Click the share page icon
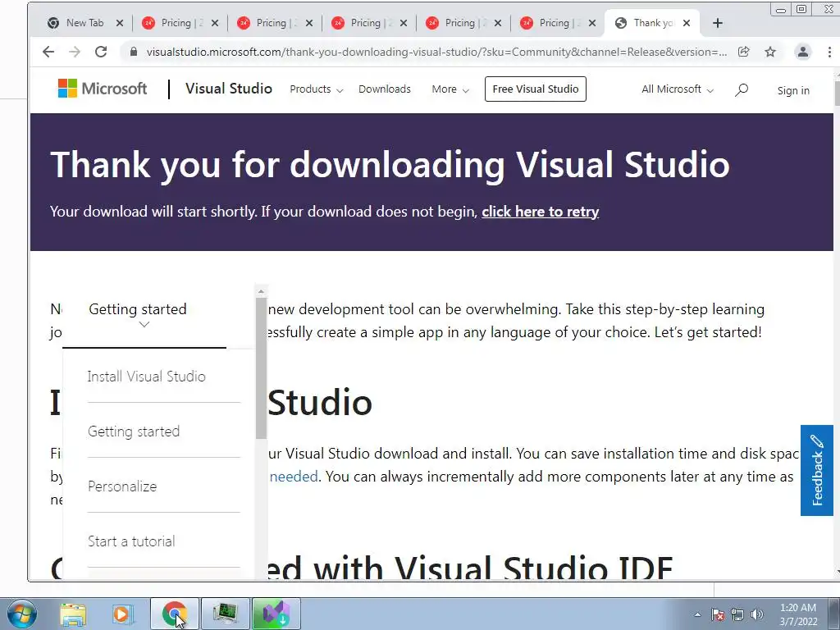This screenshot has height=630, width=840. tap(743, 52)
